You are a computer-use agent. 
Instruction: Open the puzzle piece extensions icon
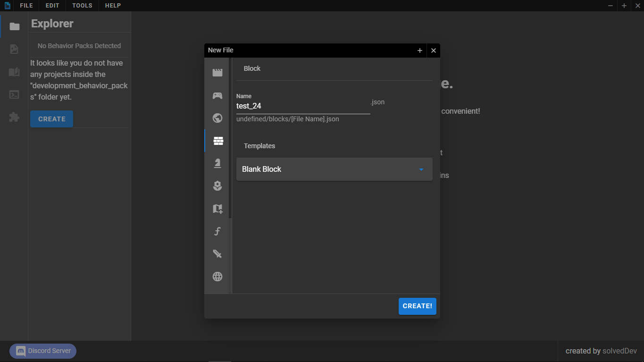coord(14,117)
